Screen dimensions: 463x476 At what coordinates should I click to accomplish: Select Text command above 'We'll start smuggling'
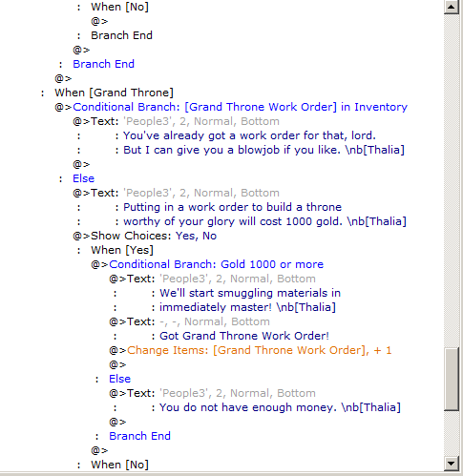click(212, 279)
